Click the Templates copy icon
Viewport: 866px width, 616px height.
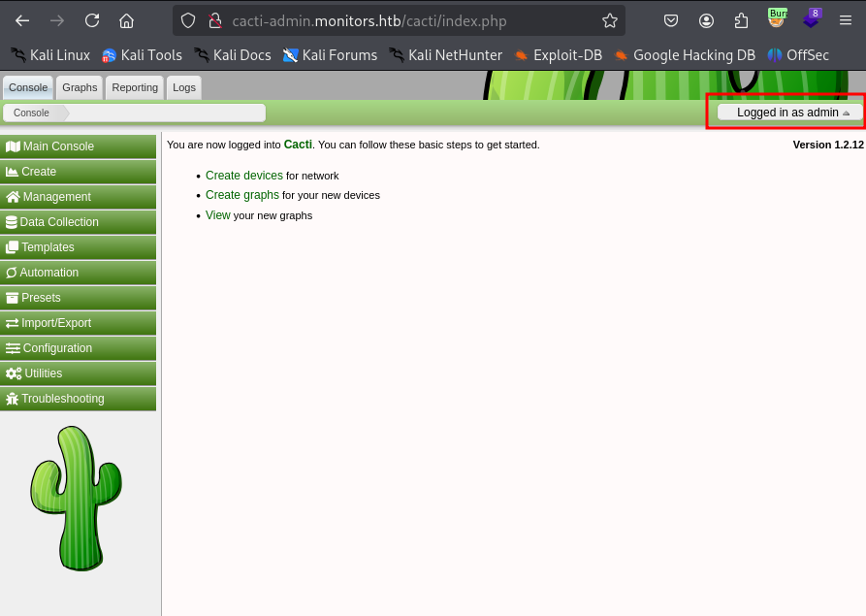(13, 247)
